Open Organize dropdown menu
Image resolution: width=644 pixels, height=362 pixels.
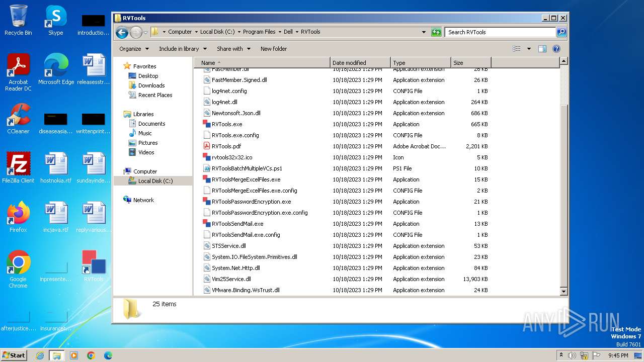(134, 49)
